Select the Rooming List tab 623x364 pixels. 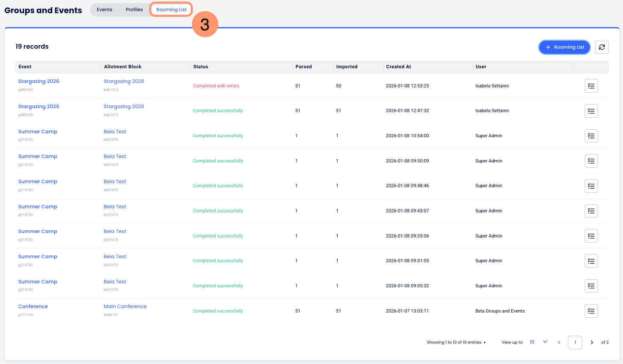coord(171,10)
